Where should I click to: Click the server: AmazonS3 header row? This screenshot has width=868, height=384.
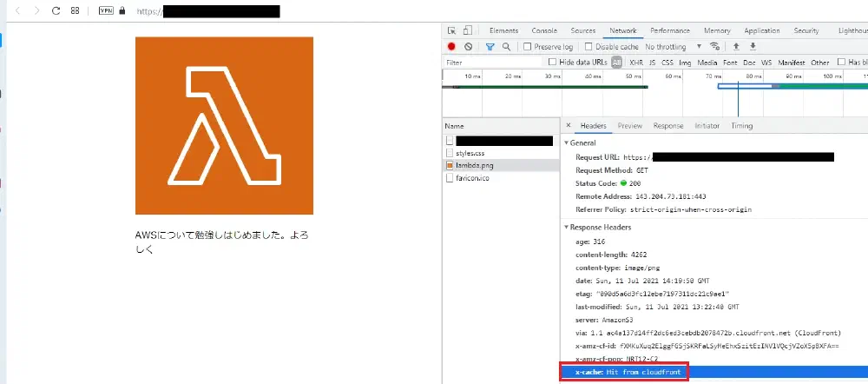point(604,320)
